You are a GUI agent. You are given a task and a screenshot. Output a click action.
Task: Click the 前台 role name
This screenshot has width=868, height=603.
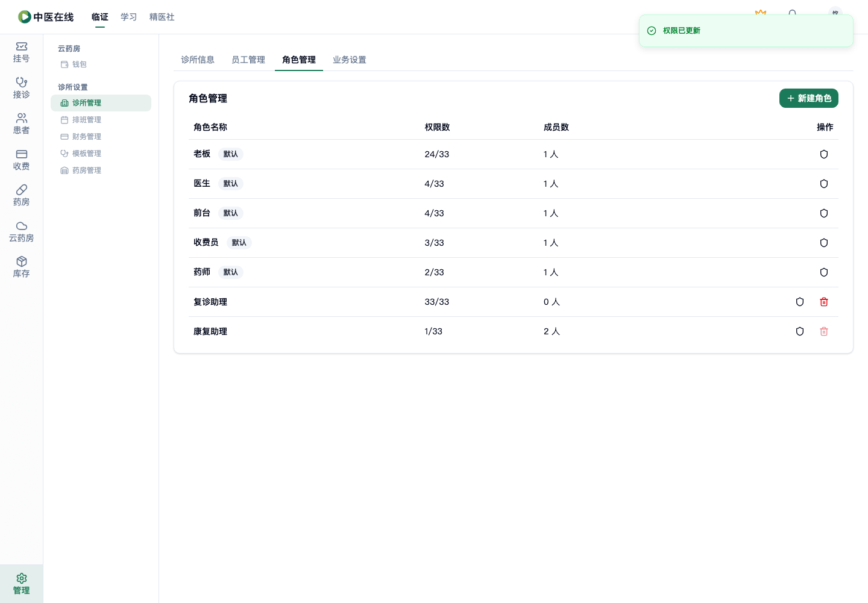[x=202, y=213]
